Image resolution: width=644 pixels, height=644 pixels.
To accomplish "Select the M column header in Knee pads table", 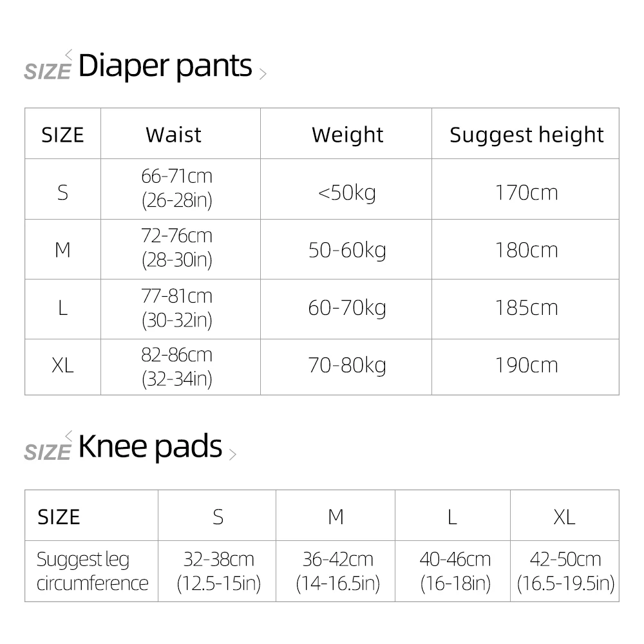I will click(x=336, y=516).
